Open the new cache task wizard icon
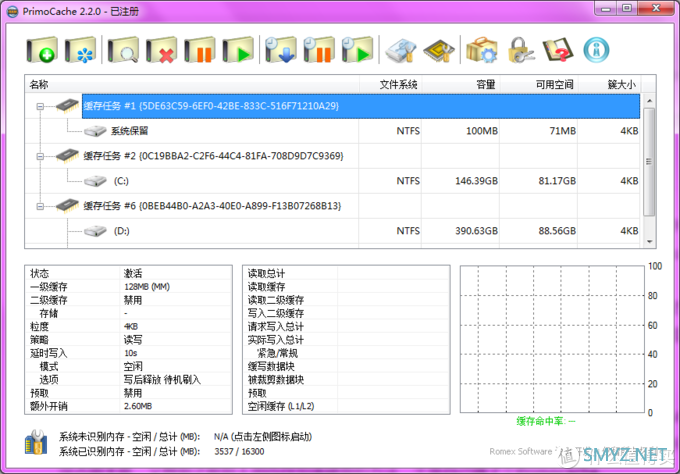This screenshot has height=474, width=680. coord(80,50)
